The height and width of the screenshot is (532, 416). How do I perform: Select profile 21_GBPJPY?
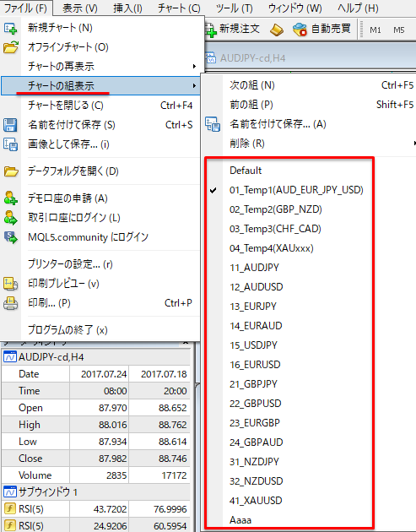coord(253,384)
